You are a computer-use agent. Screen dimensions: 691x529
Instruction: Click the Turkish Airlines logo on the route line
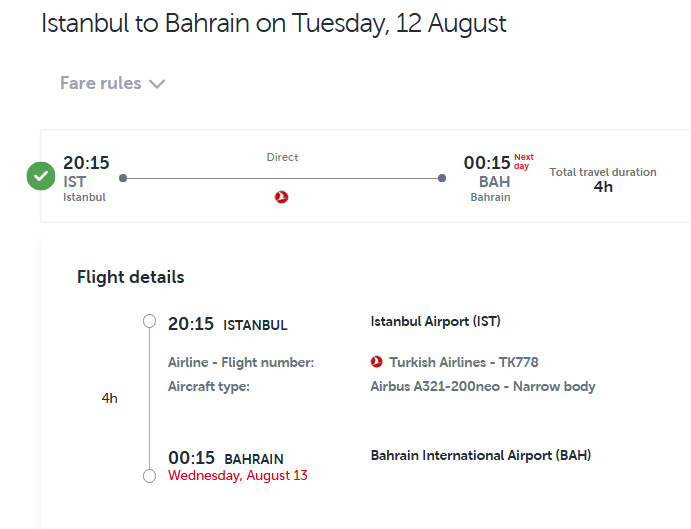281,197
